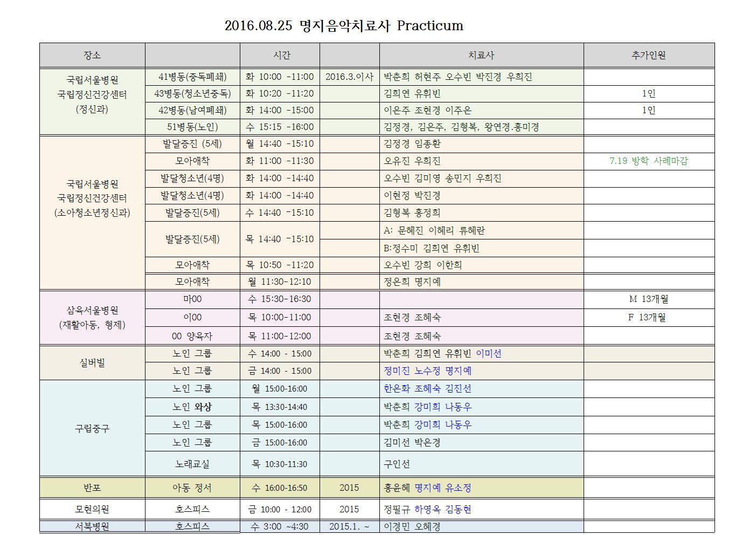This screenshot has width=756, height=535.
Task: Click the cell '00 양육자'
Action: pyautogui.click(x=192, y=336)
